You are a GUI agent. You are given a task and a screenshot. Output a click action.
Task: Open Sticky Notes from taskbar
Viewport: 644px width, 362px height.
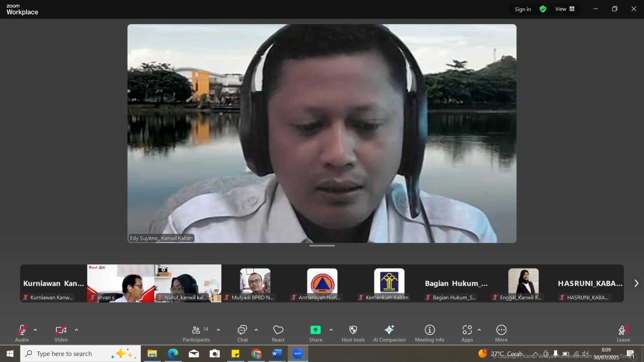click(x=235, y=354)
